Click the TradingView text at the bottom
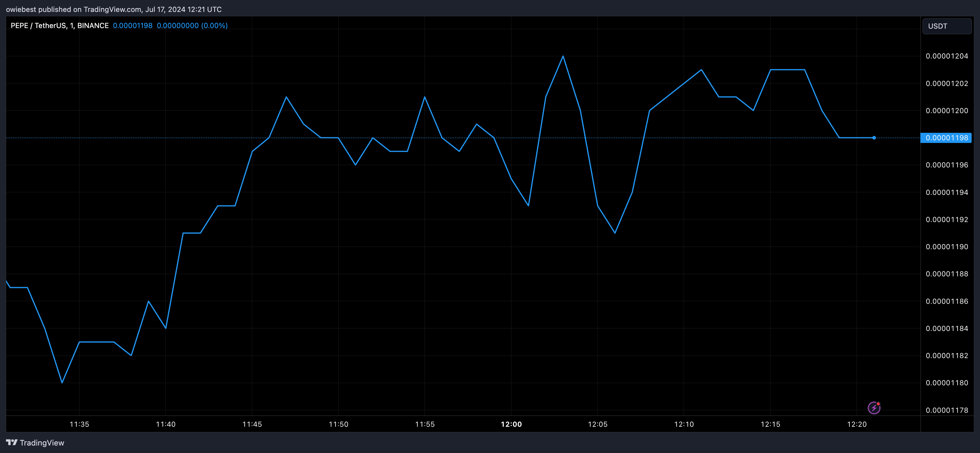The height and width of the screenshot is (453, 980). (42, 443)
